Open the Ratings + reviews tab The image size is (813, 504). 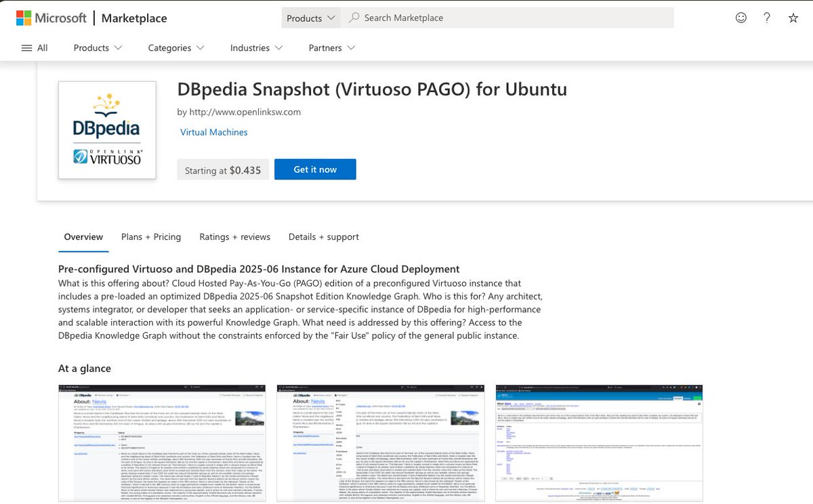[x=234, y=236]
